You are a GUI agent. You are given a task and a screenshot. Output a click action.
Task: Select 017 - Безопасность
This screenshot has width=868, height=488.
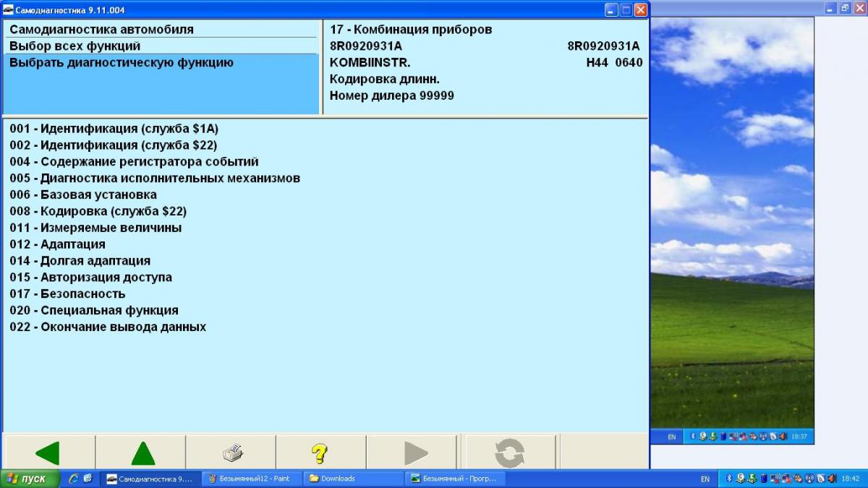tap(68, 294)
